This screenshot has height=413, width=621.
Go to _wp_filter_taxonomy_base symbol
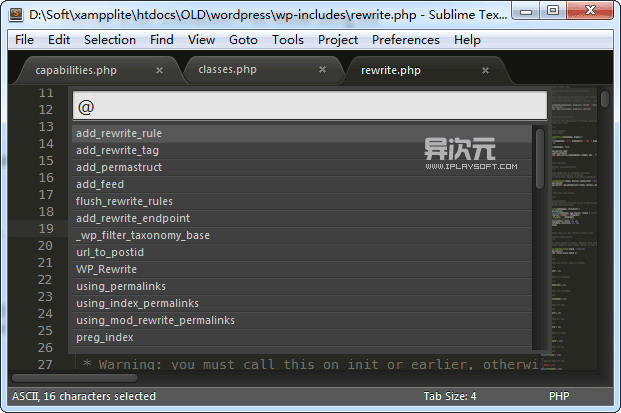(x=302, y=236)
